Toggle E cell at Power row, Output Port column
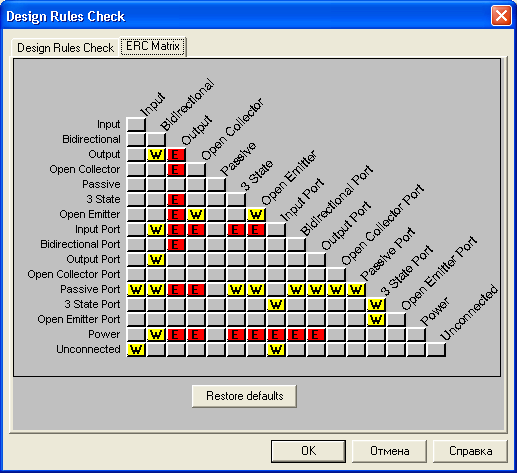Viewport: 517px width, 473px height. pos(316,334)
